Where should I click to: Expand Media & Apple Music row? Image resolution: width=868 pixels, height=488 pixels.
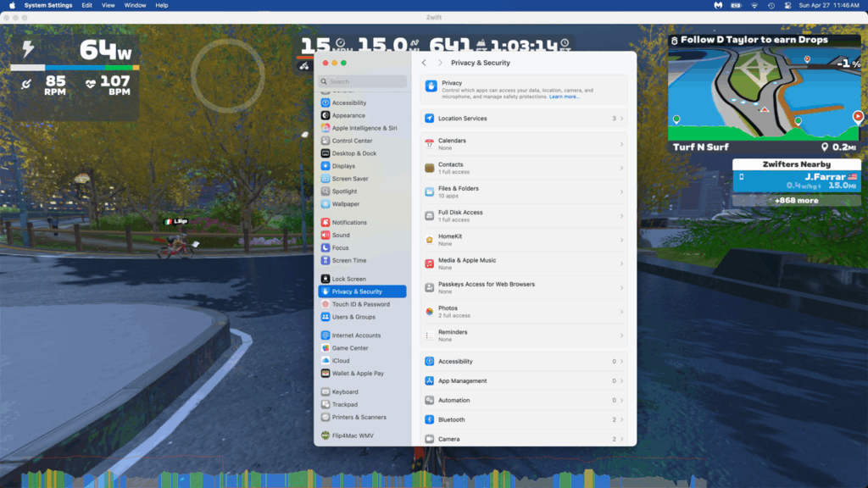tap(524, 264)
